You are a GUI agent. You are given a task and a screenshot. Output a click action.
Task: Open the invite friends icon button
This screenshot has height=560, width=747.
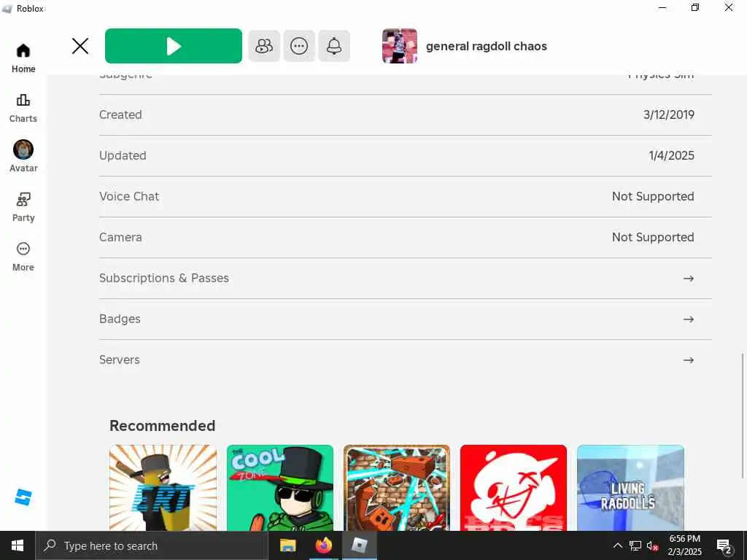click(x=264, y=46)
